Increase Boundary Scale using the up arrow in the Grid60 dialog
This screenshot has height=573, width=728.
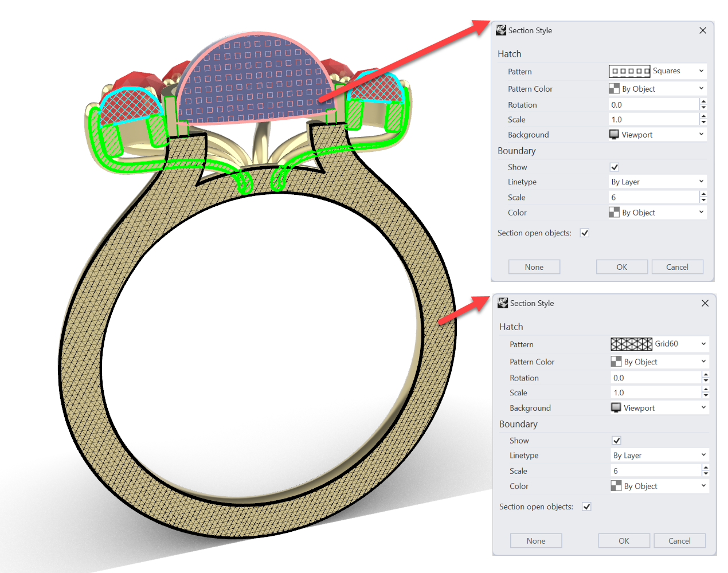click(706, 468)
